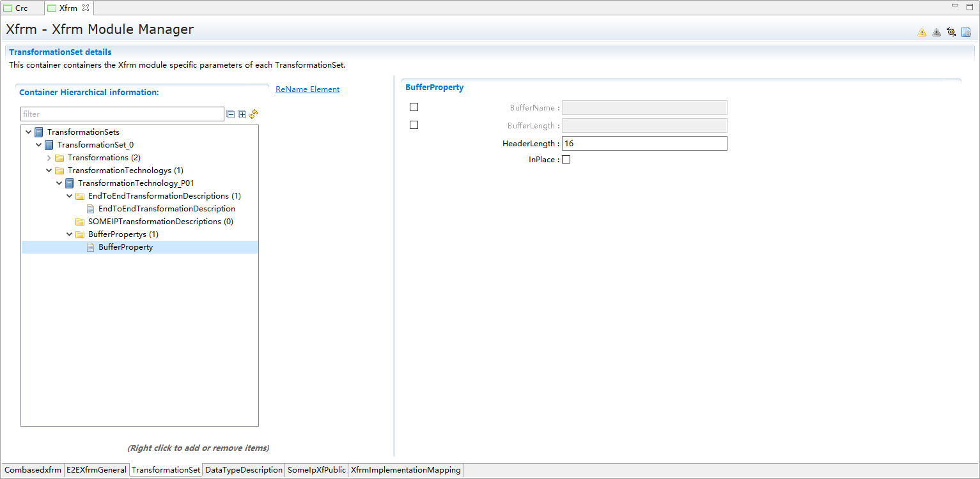Expand the Transformations (2) folder
The image size is (980, 479).
(x=49, y=158)
